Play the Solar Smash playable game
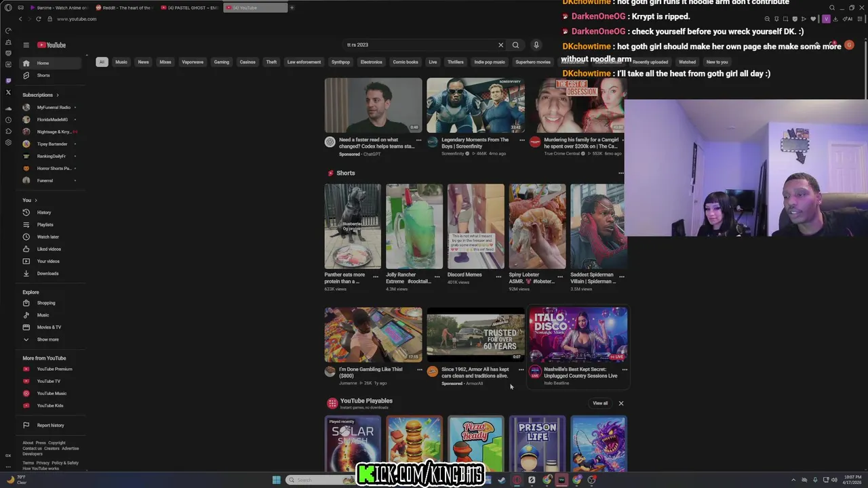868x488 pixels. [x=353, y=444]
